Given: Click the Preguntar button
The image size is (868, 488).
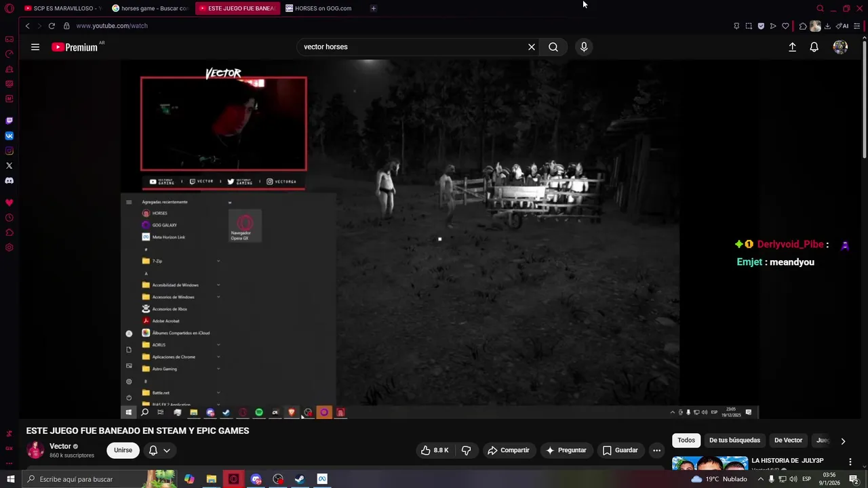Looking at the screenshot, I should [566, 450].
